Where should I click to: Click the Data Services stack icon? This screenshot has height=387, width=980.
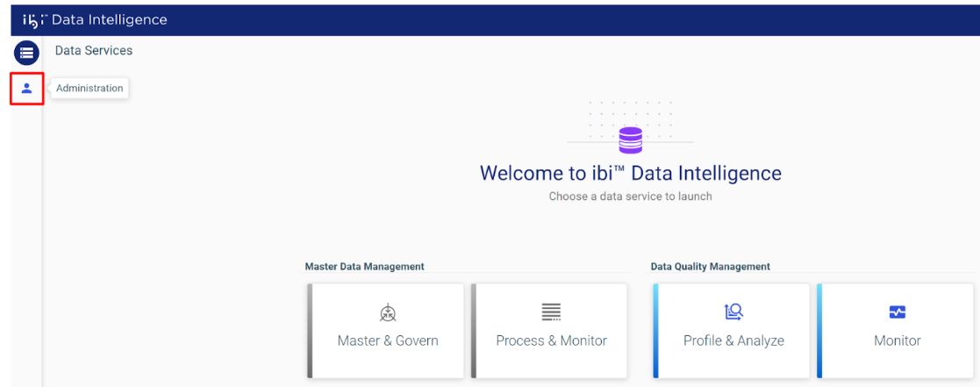(27, 54)
